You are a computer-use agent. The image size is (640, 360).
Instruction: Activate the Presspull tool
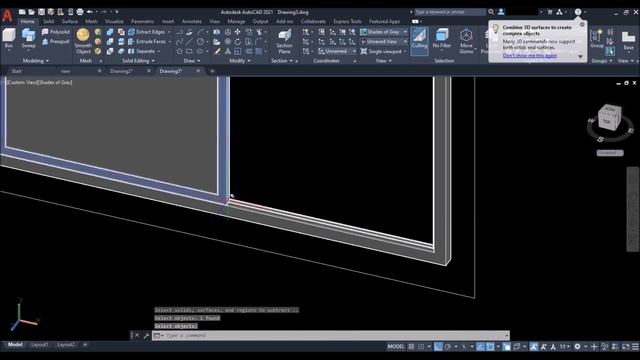[56, 42]
